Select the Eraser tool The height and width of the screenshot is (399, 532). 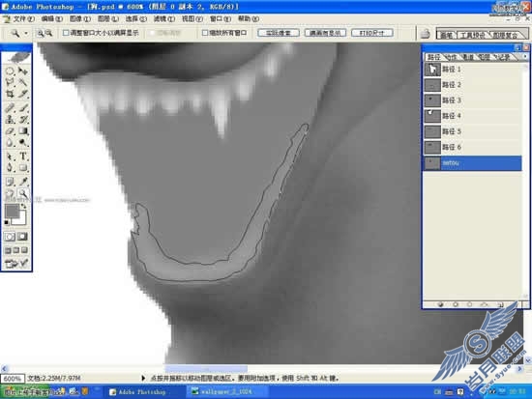click(10, 131)
